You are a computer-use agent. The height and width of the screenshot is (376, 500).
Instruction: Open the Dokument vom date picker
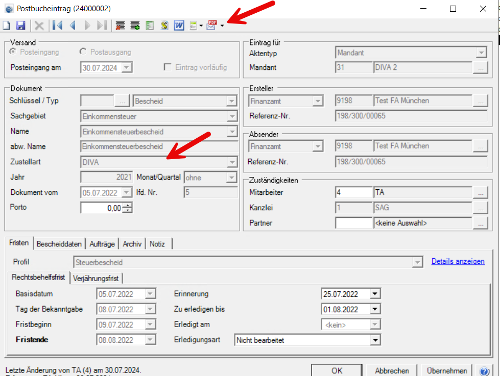pos(126,193)
